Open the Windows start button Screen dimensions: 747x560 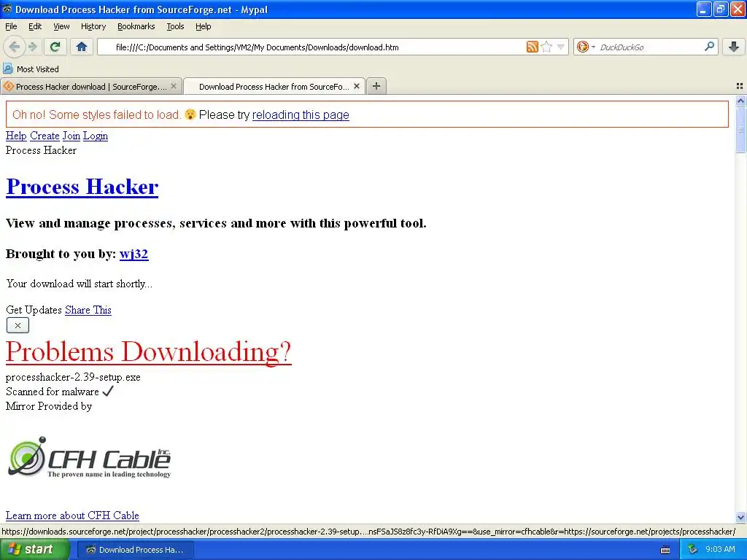point(34,550)
